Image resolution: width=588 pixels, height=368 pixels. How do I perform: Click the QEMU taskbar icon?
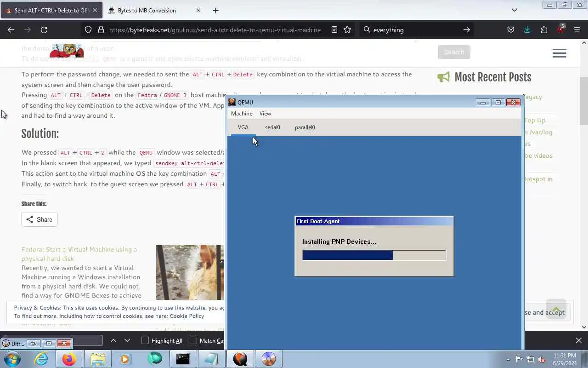click(240, 359)
